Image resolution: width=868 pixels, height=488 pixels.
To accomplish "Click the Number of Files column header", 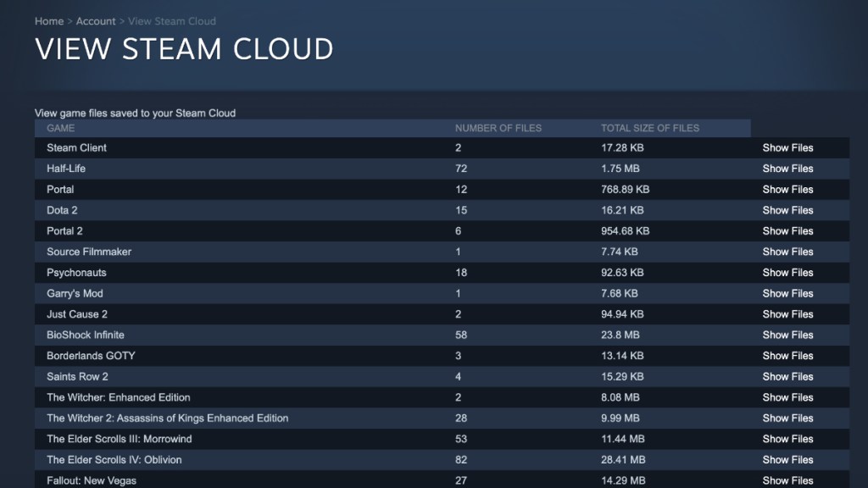I will tap(498, 128).
